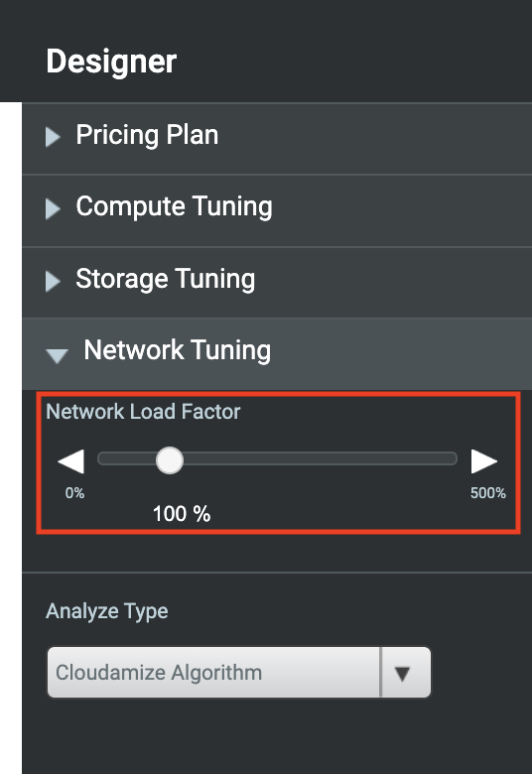Collapse Network Tuning using its down triangle
This screenshot has width=532, height=774.
(57, 355)
